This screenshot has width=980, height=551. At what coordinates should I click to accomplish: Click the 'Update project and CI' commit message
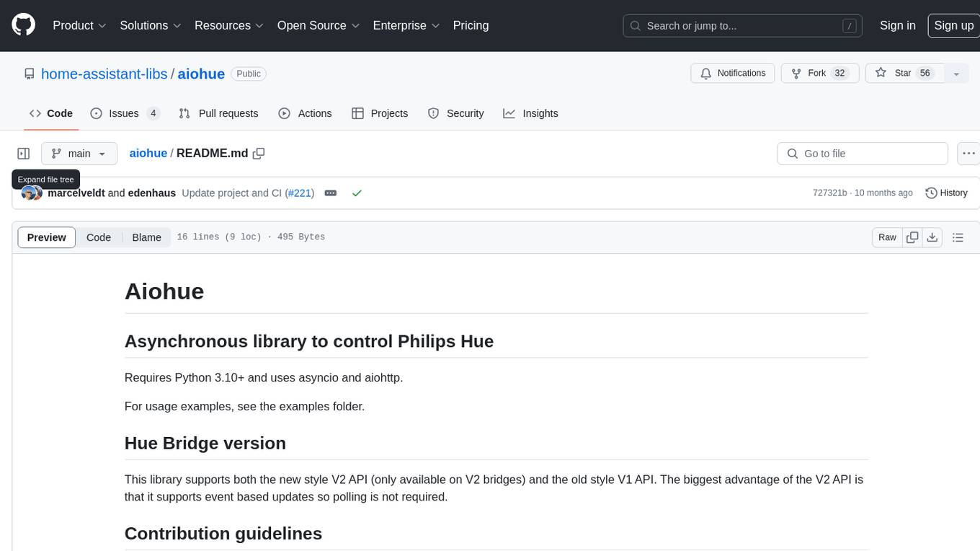click(232, 193)
